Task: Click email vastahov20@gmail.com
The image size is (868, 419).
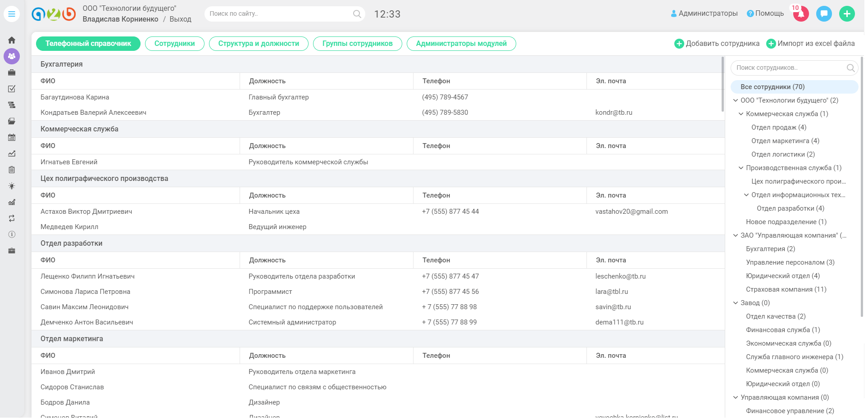Action: point(632,212)
